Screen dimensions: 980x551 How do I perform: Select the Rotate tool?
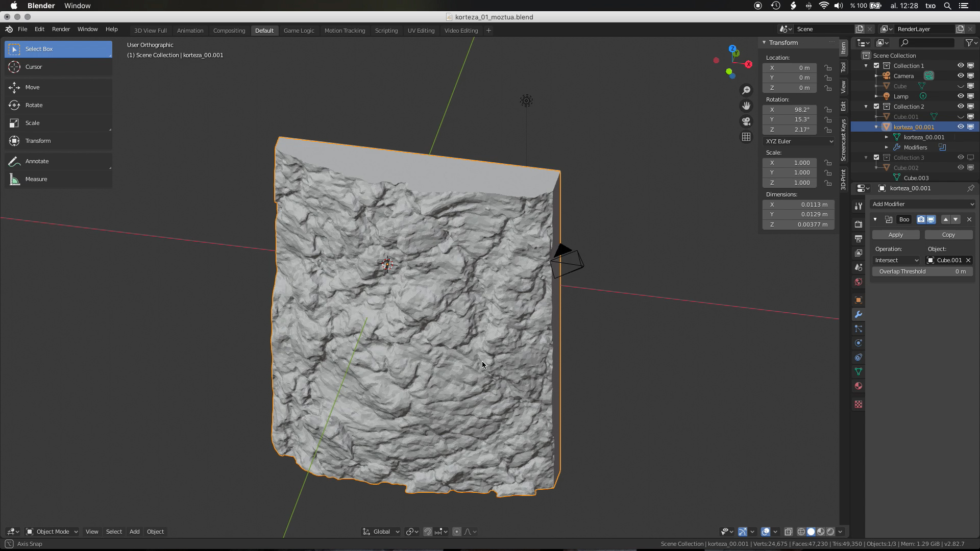(x=34, y=105)
